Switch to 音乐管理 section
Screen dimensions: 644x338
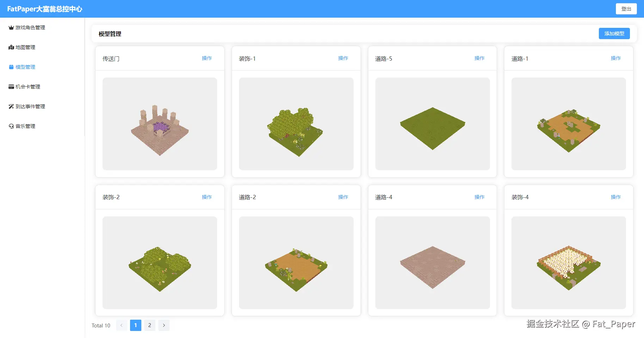[x=42, y=126]
